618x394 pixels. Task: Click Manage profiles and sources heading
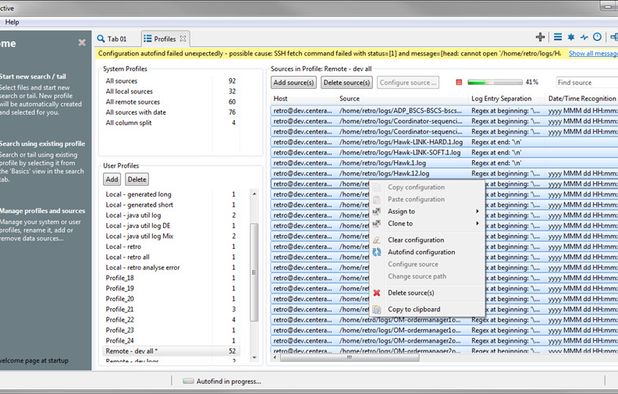point(42,211)
